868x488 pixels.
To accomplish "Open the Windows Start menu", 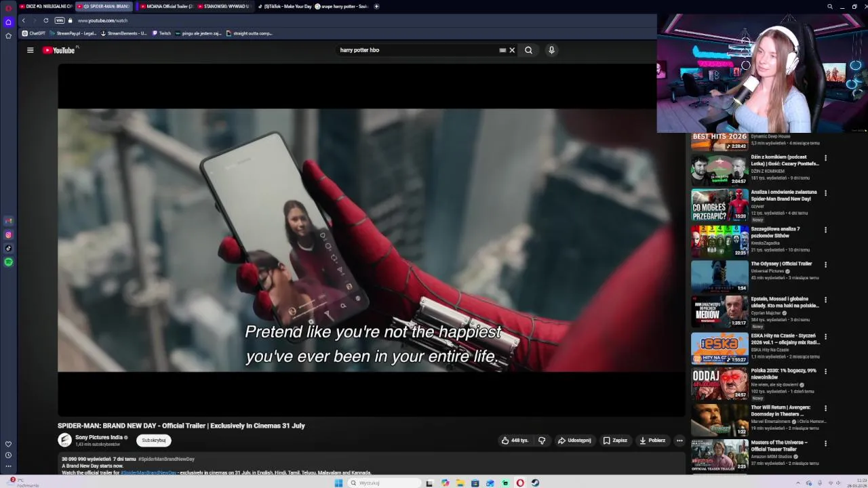I will (x=338, y=483).
